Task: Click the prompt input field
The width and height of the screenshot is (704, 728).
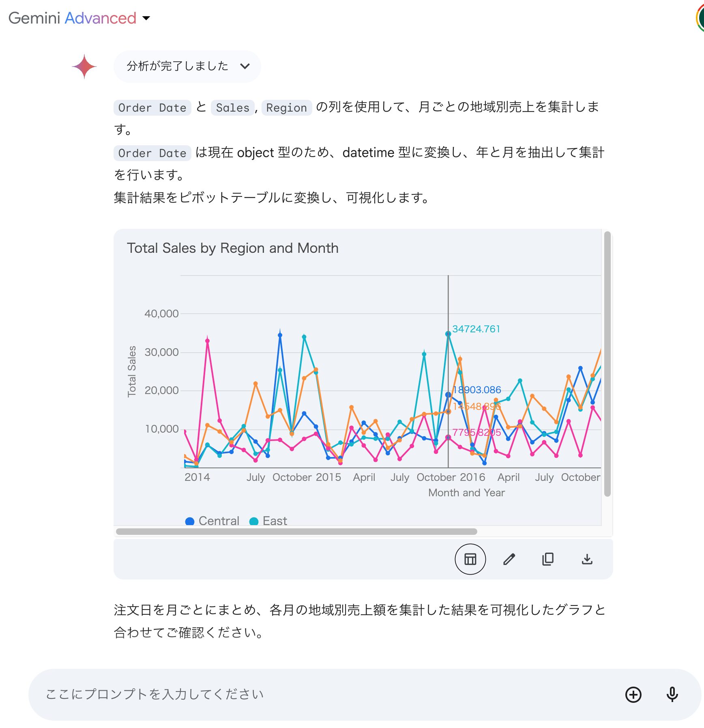Action: pos(324,695)
